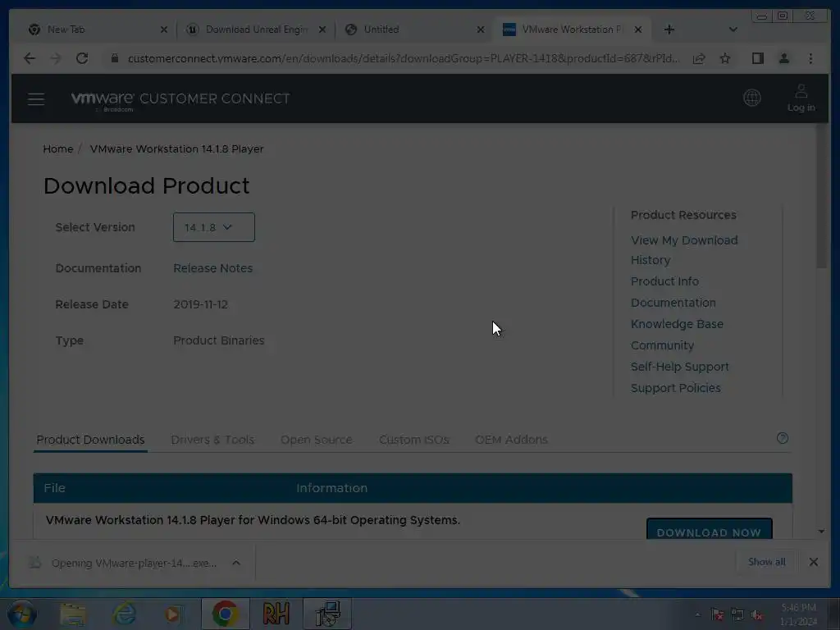Select the Drivers & Tools tab
This screenshot has width=840, height=630.
click(x=212, y=440)
